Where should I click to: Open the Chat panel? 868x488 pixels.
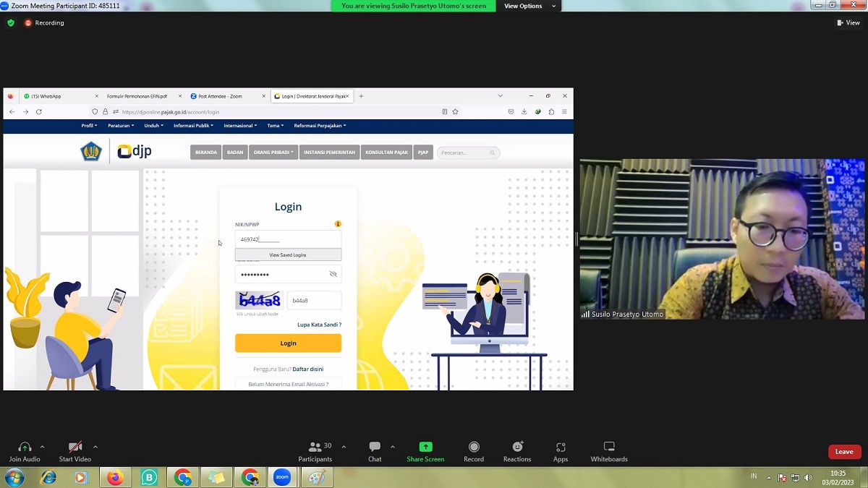[x=375, y=448]
